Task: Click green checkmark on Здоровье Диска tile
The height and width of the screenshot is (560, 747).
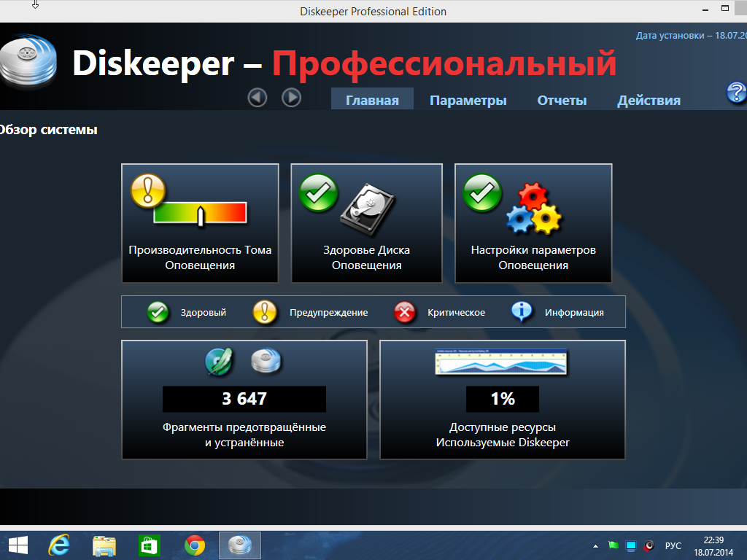Action: tap(318, 192)
